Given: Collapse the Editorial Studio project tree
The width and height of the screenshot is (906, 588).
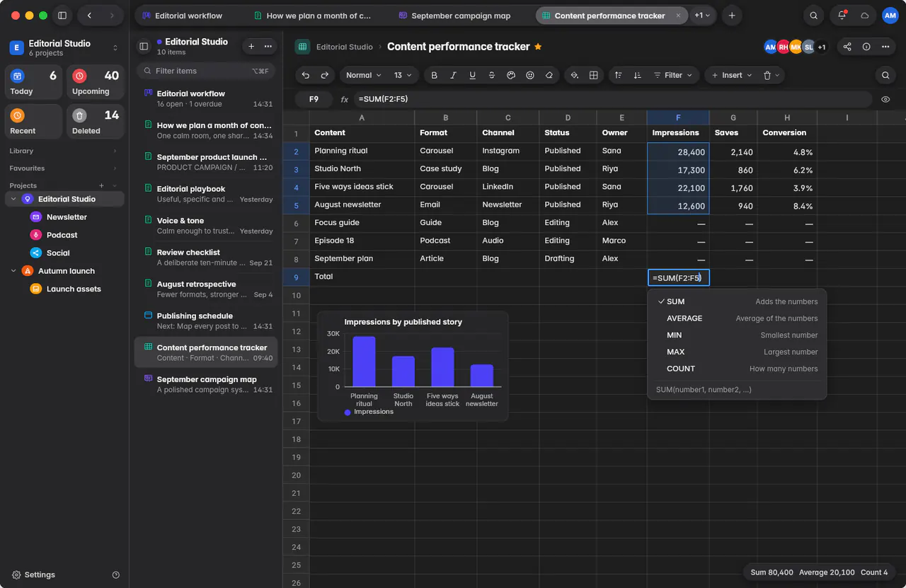Looking at the screenshot, I should (13, 200).
